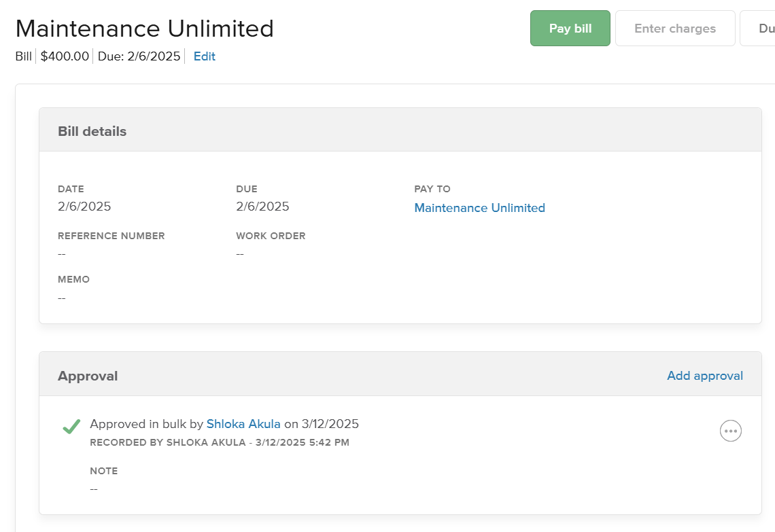Click the Add approval link
This screenshot has height=532, width=775.
click(x=704, y=376)
